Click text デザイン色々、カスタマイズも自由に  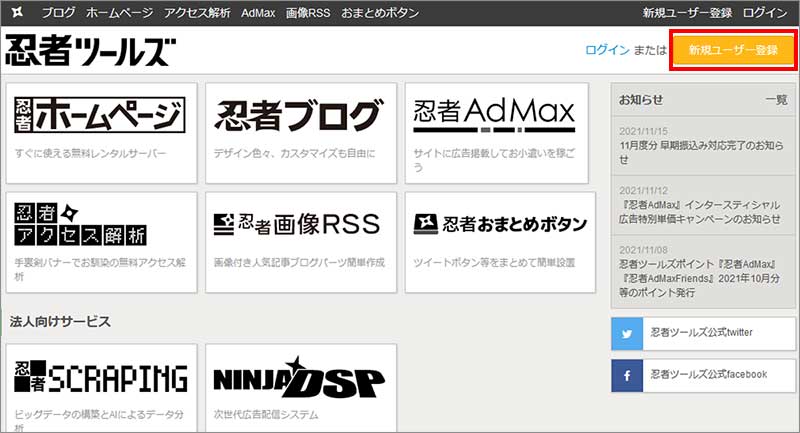pyautogui.click(x=294, y=154)
